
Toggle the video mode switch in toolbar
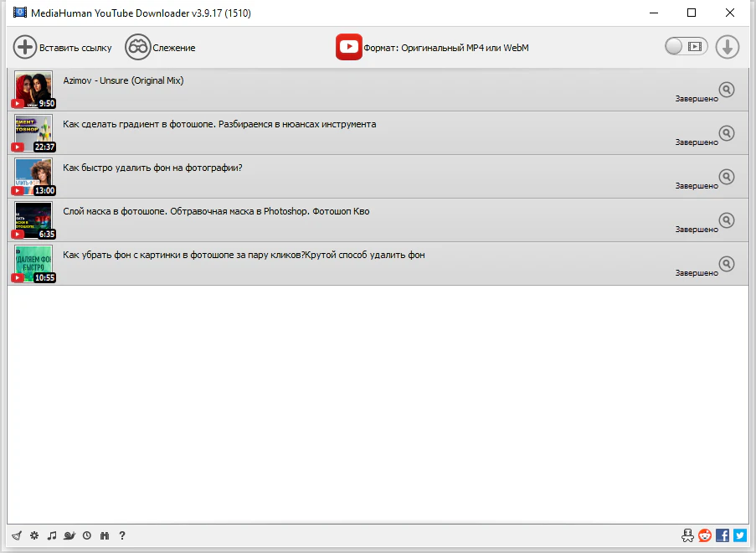pos(686,47)
